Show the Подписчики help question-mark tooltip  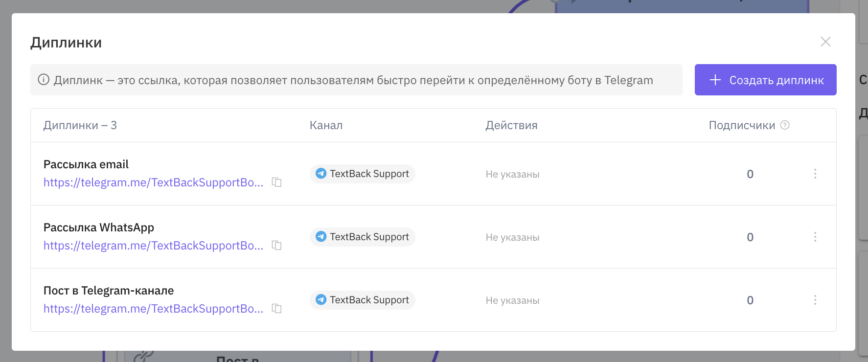[785, 125]
